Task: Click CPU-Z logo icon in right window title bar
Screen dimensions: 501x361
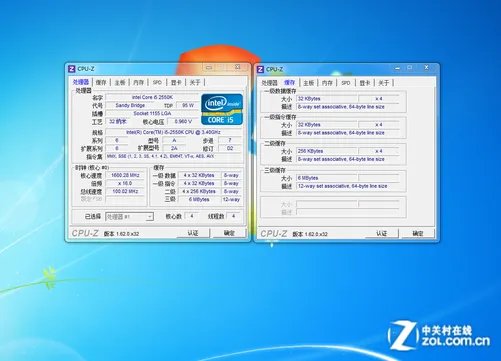Action: point(260,69)
